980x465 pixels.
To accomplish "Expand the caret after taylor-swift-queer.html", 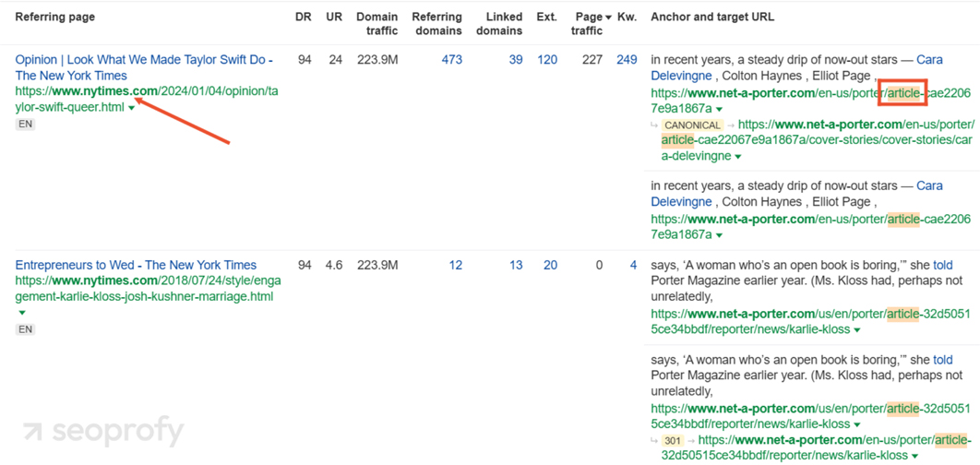I will (x=131, y=109).
